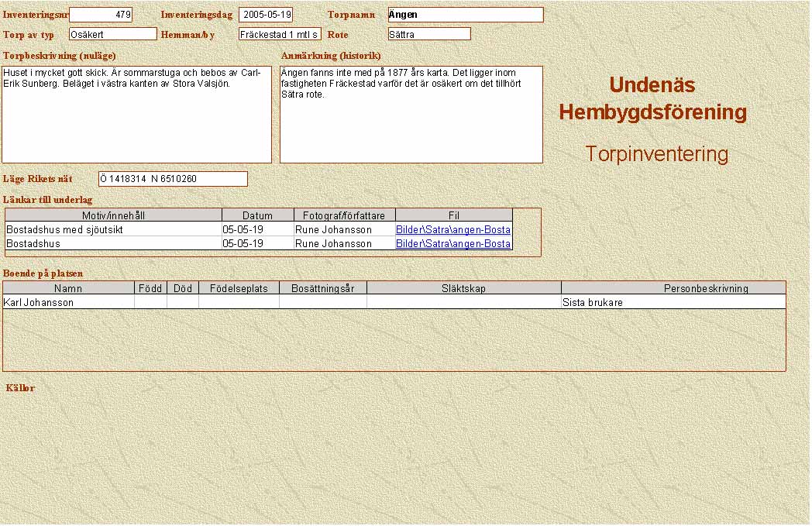Image resolution: width=812 pixels, height=526 pixels.
Task: Click the Inventeringsnr field showing 479
Action: point(101,15)
